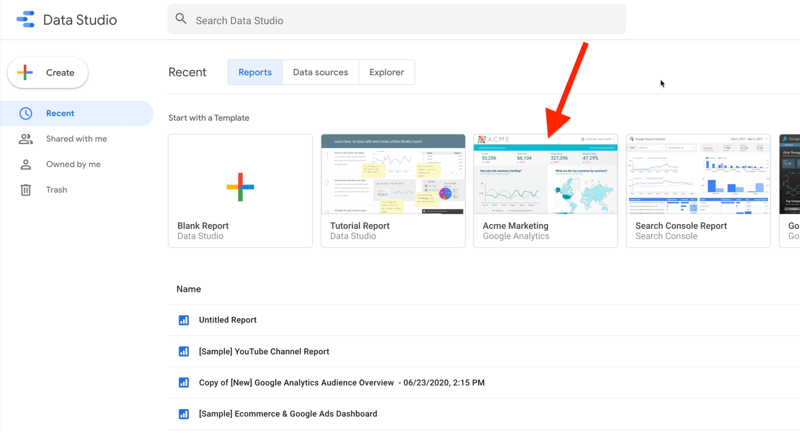Viewport: 800px width, 433px height.
Task: Open Copy of Google Analytics Audience Overview
Action: coord(342,383)
